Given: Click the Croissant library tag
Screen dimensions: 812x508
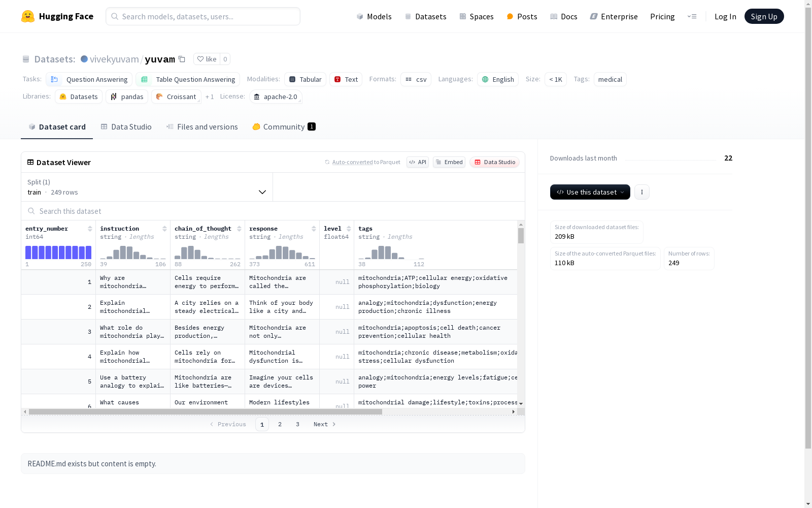Looking at the screenshot, I should pyautogui.click(x=176, y=97).
